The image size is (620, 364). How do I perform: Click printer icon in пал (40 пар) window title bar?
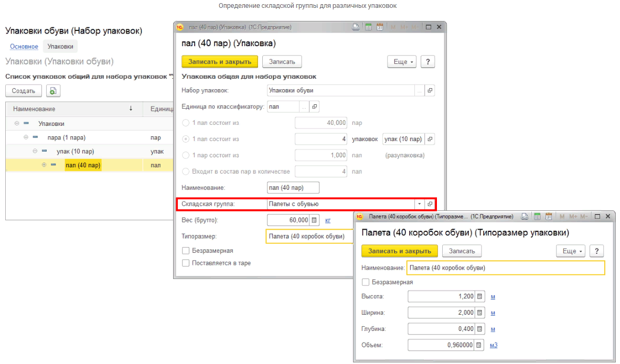coord(356,27)
